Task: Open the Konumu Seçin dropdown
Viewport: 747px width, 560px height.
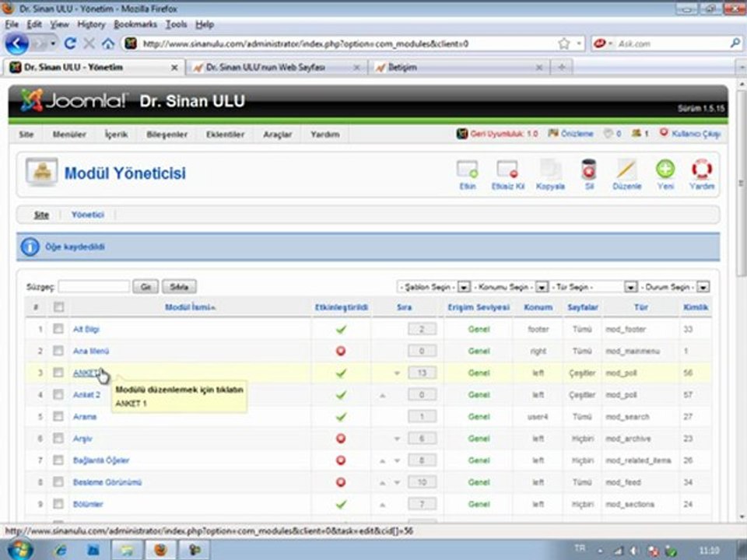Action: coord(510,287)
